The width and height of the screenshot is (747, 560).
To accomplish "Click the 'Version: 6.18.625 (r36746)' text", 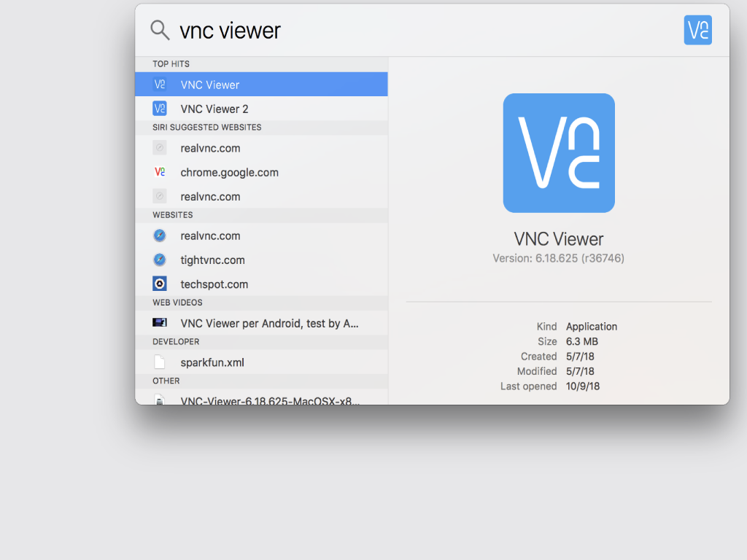I will tap(558, 258).
